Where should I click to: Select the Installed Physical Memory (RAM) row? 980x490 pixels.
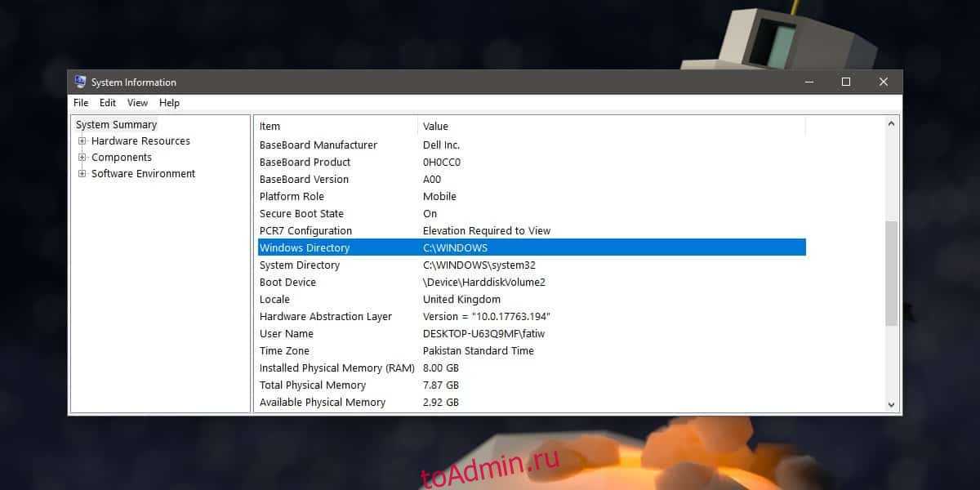click(336, 368)
